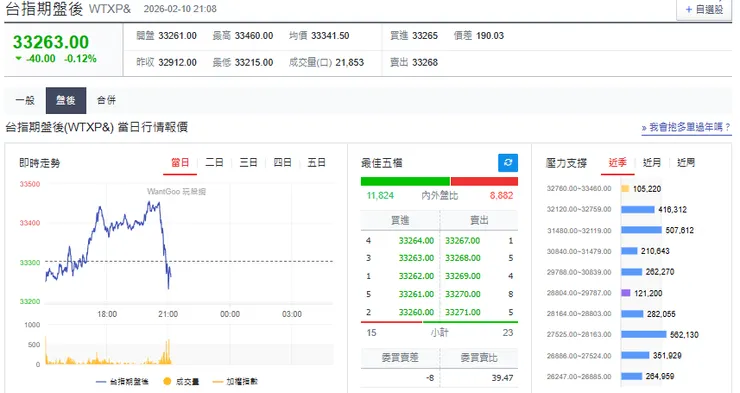Click the 即時走勢 chart heading

[40, 163]
